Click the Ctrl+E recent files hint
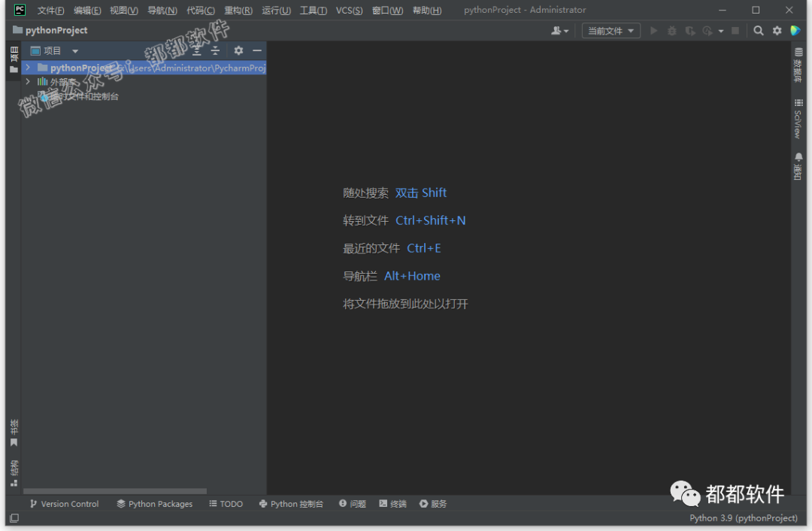The height and width of the screenshot is (531, 812). [423, 249]
